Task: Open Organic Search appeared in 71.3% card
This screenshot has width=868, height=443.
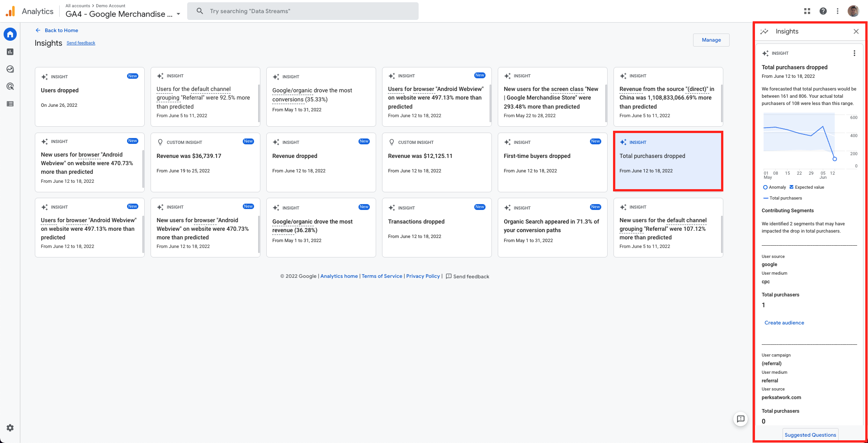Action: click(552, 228)
